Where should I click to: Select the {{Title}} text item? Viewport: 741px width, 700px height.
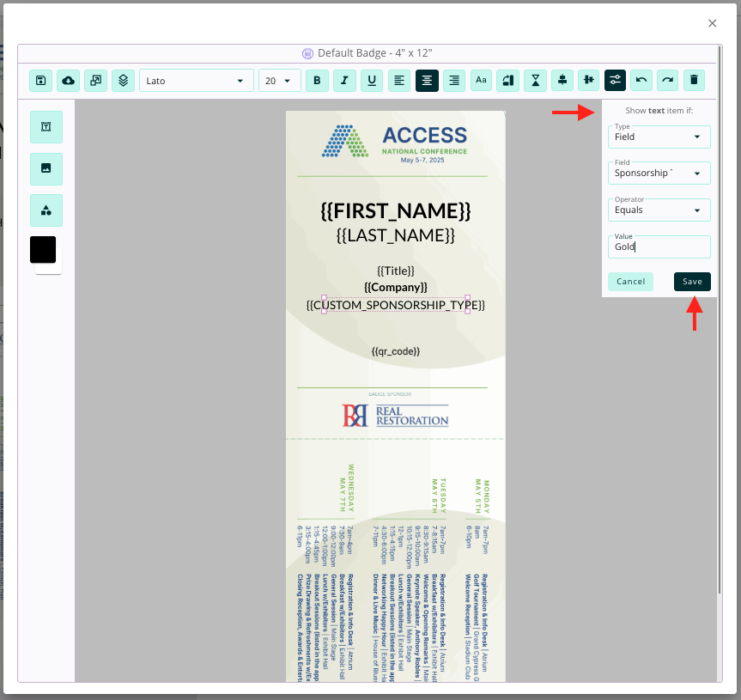point(396,271)
